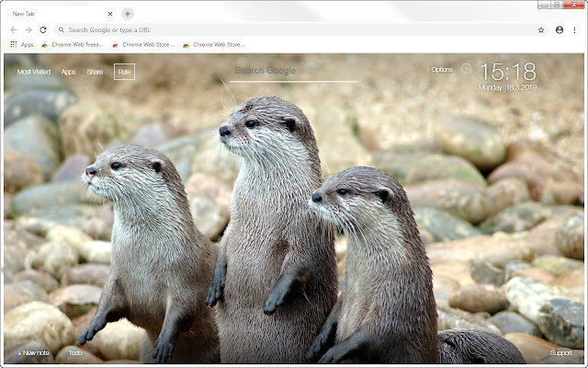Open the third Chrome Web Store bookmark
Screen dimensions: 588x368
[x=214, y=44]
